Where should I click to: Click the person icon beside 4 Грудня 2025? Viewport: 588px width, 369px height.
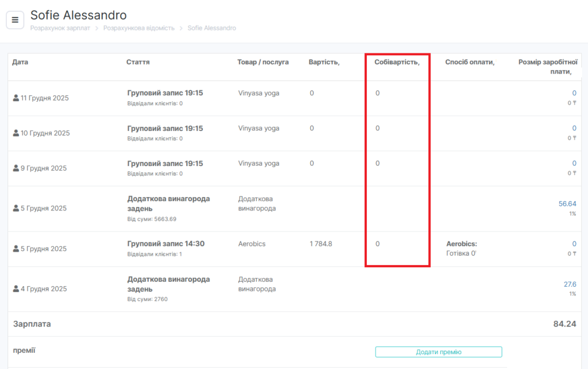[16, 289]
